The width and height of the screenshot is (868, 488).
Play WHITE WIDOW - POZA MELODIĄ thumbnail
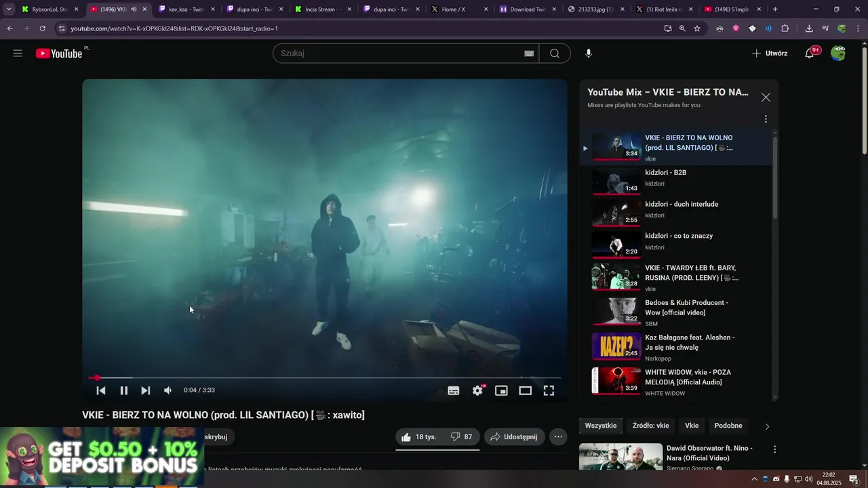[x=616, y=381]
